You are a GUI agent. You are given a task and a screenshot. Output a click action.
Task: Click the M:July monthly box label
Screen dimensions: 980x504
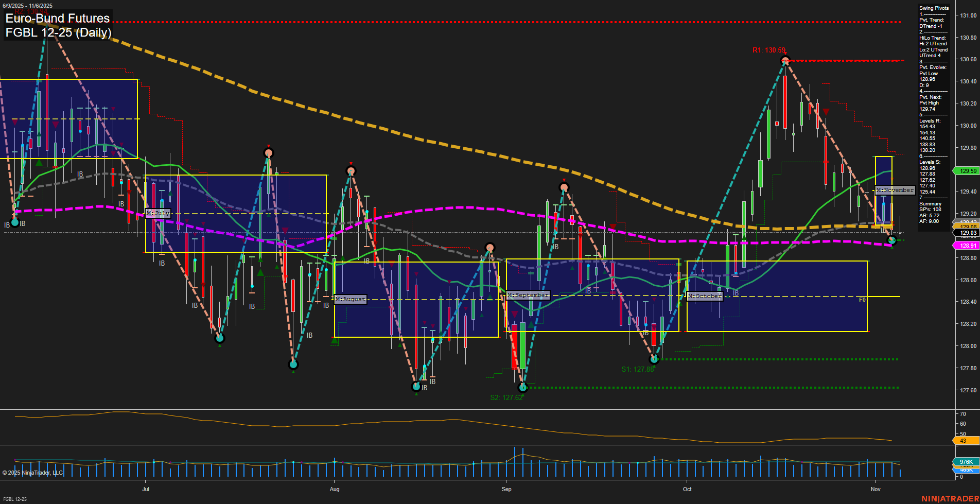pos(158,213)
